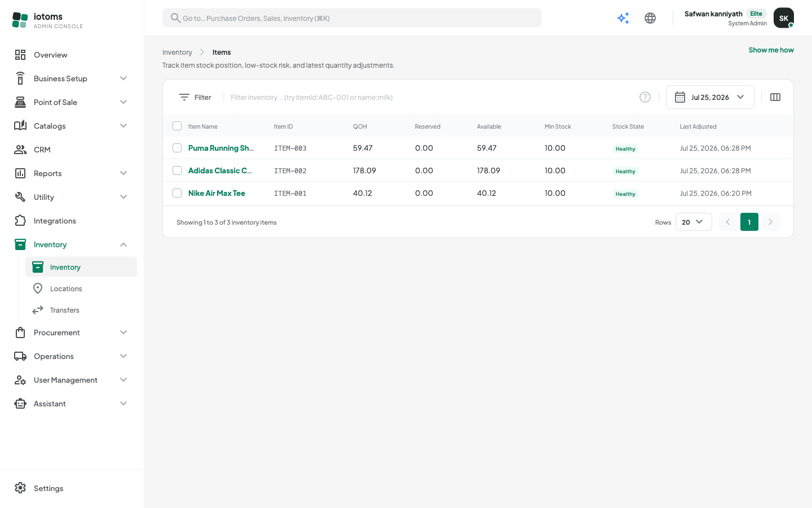812x508 pixels.
Task: Open the Assistant menu item
Action: [x=72, y=404]
